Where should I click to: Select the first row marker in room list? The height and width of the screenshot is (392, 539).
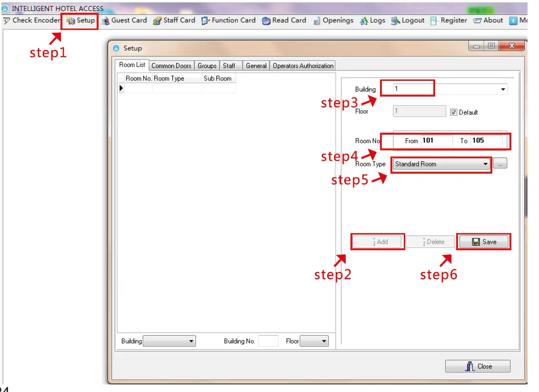pos(121,88)
